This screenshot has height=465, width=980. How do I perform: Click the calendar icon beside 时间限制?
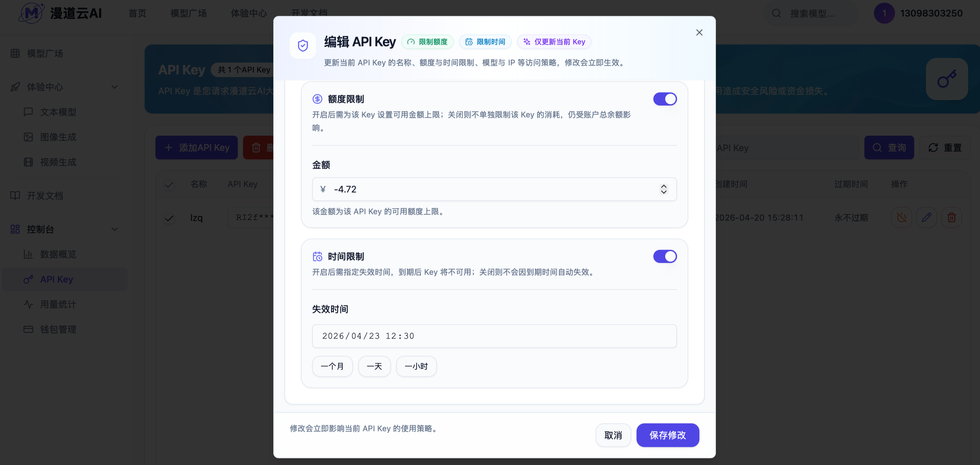[317, 257]
